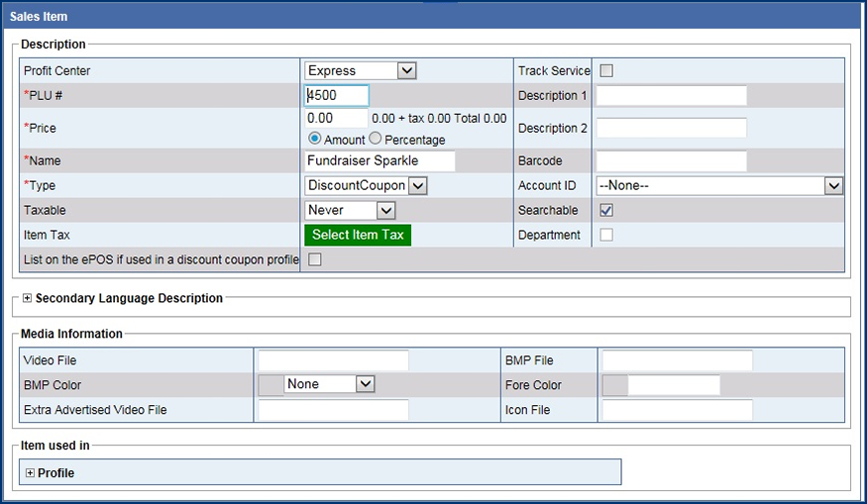The height and width of the screenshot is (504, 867).
Task: Expand the Secondary Language Description section
Action: (x=28, y=298)
